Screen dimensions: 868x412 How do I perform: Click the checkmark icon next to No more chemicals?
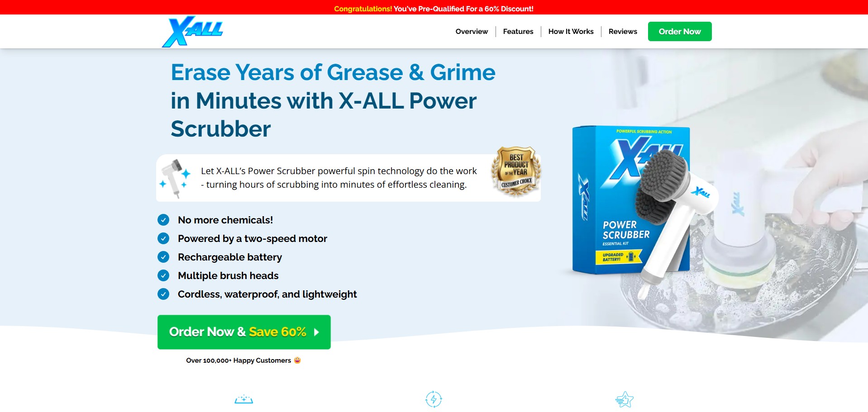point(163,220)
